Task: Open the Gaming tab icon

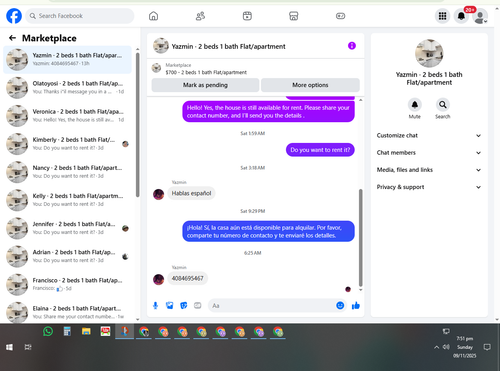Action: click(x=340, y=16)
